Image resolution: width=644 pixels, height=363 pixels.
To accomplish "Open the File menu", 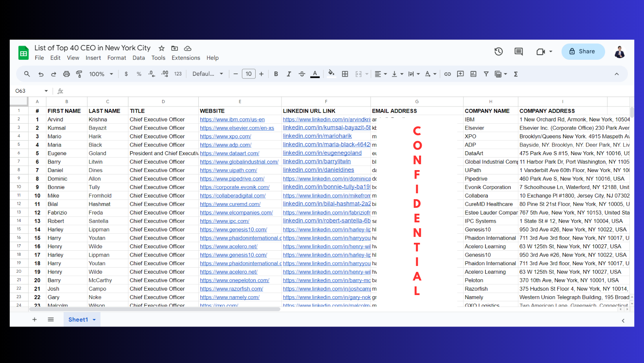I will [x=39, y=58].
